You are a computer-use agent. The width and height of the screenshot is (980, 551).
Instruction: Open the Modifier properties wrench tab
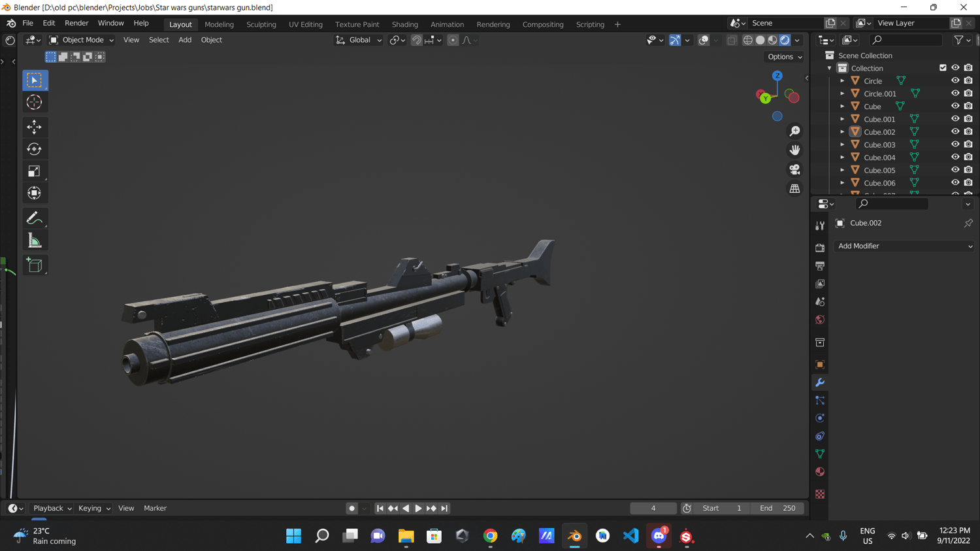(x=820, y=382)
